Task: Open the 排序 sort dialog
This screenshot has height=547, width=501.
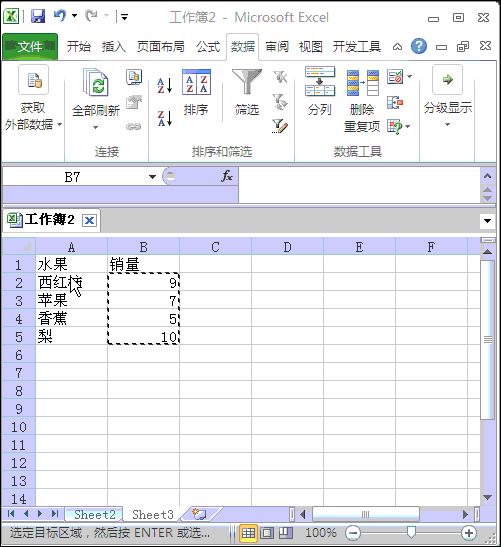Action: 196,92
